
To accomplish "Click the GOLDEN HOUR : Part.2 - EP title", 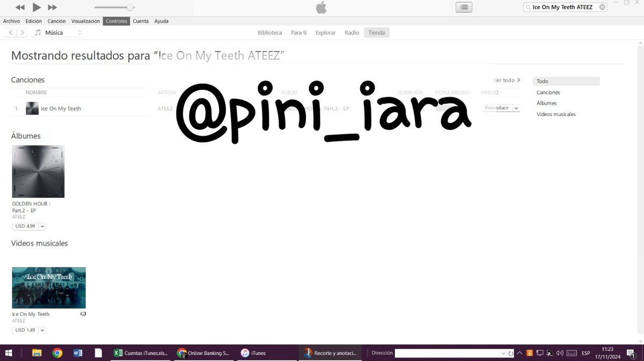I will (x=31, y=207).
